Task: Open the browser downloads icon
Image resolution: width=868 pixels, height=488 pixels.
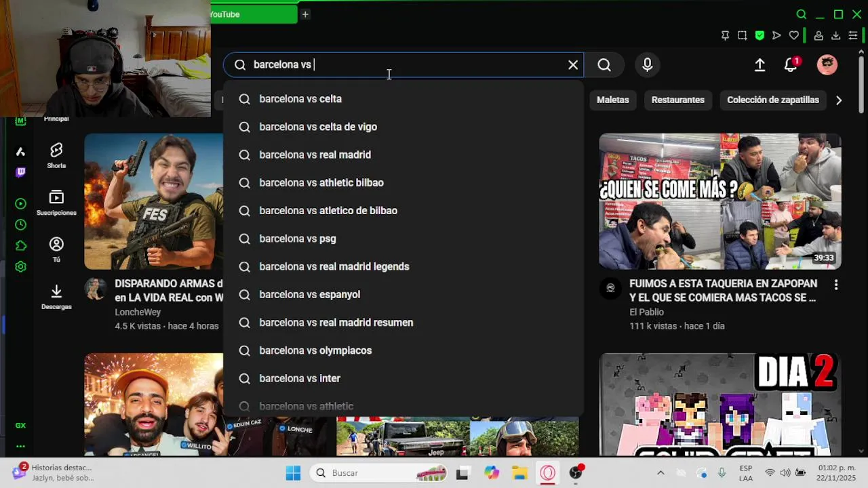Action: click(x=836, y=35)
